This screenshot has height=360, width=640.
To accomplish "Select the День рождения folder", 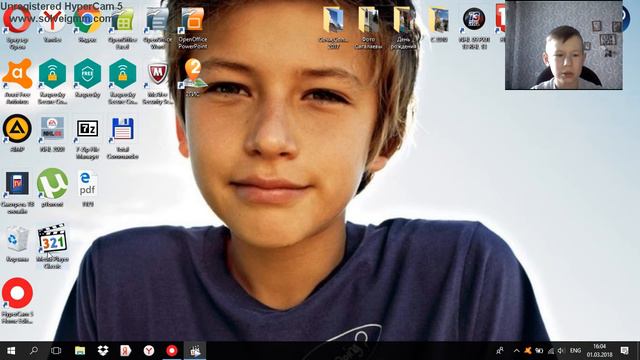I will pos(403,20).
